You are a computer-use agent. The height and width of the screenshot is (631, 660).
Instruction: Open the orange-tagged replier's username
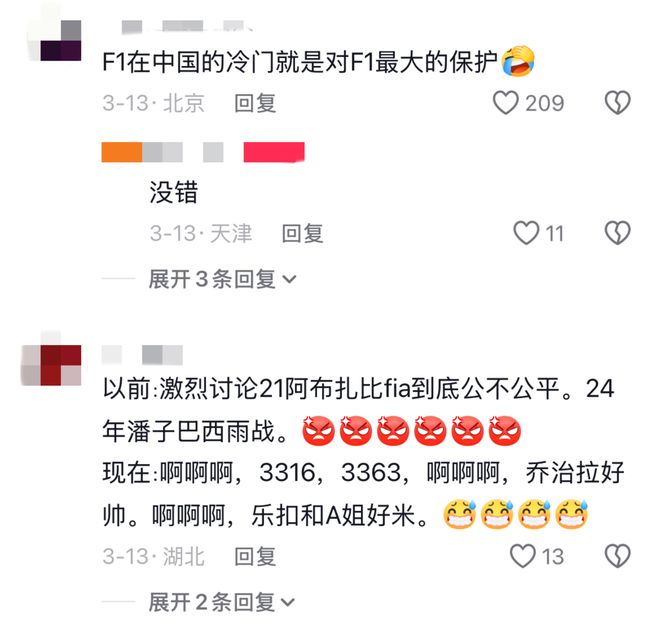coord(162,152)
